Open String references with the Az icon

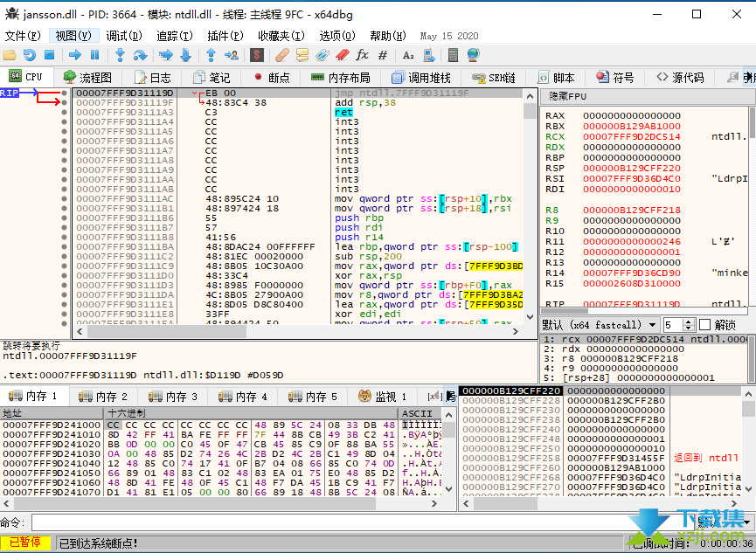pos(408,55)
